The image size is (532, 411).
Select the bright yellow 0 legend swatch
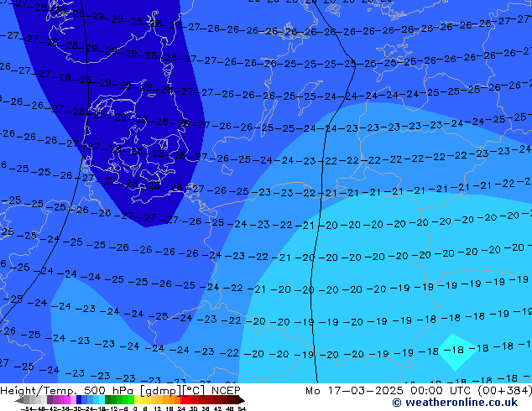(138, 399)
